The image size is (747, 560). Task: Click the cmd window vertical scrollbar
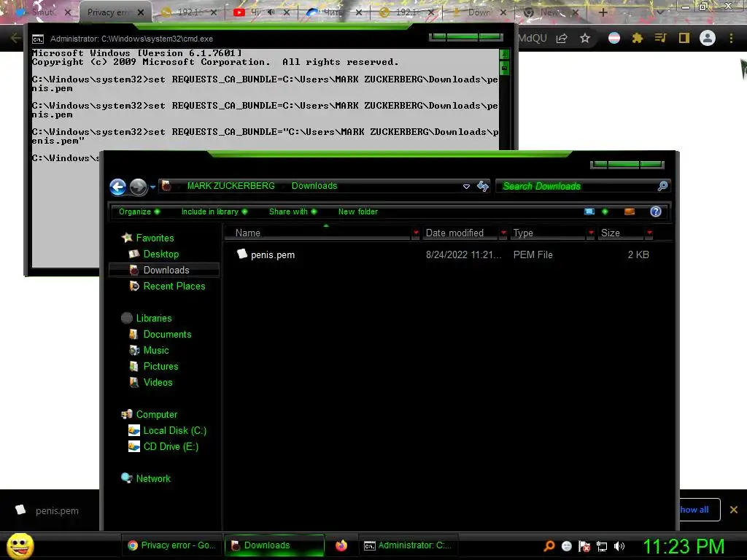click(504, 157)
